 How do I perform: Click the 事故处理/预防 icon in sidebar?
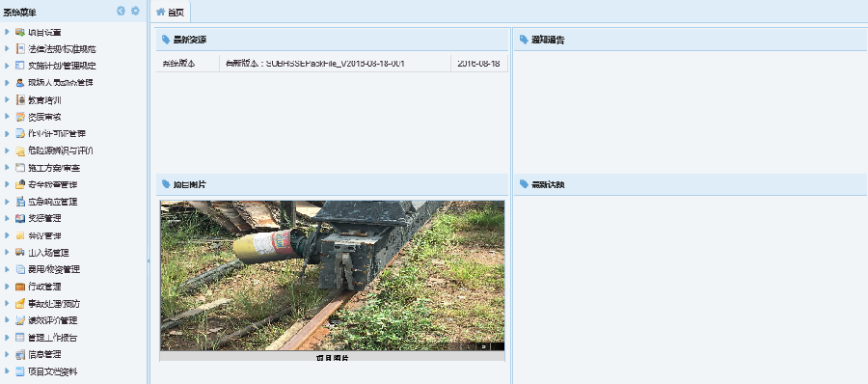(20, 304)
